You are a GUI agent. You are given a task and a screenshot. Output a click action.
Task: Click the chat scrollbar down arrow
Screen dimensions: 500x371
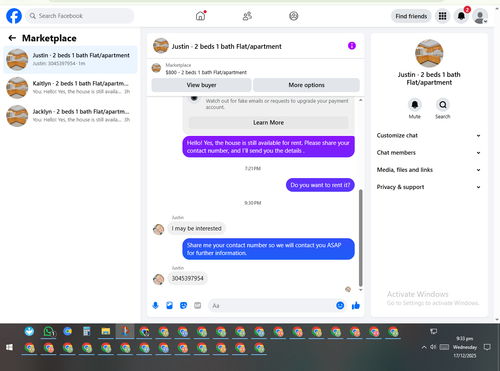(360, 290)
